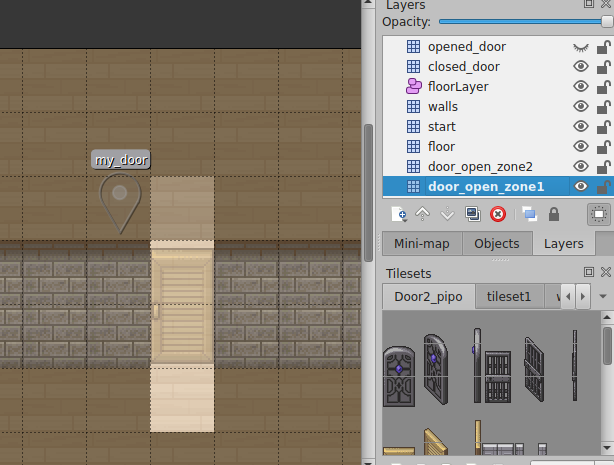
Task: Lower the selected layer with down arrow
Action: coord(447,214)
